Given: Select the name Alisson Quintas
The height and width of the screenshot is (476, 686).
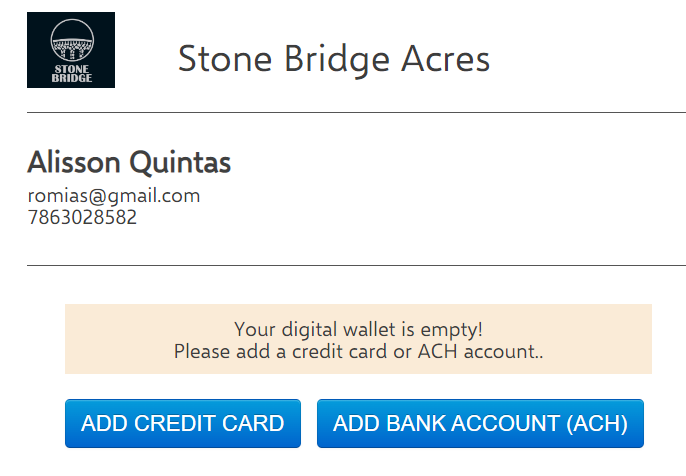Looking at the screenshot, I should (x=129, y=162).
